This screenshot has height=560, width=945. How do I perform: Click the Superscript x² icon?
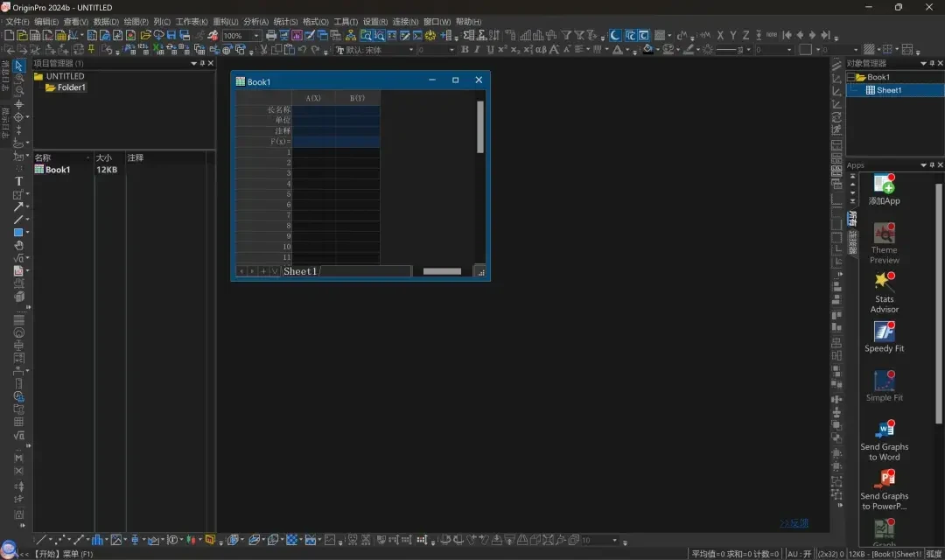(502, 49)
